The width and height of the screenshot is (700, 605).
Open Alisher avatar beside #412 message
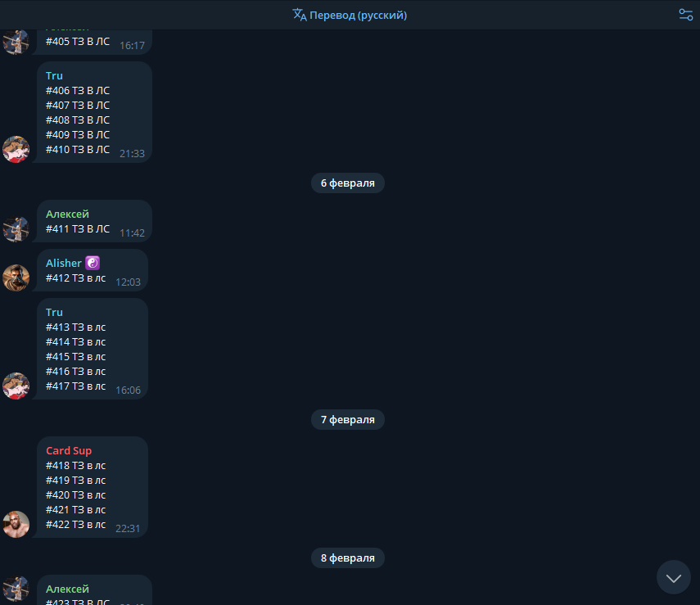point(16,278)
